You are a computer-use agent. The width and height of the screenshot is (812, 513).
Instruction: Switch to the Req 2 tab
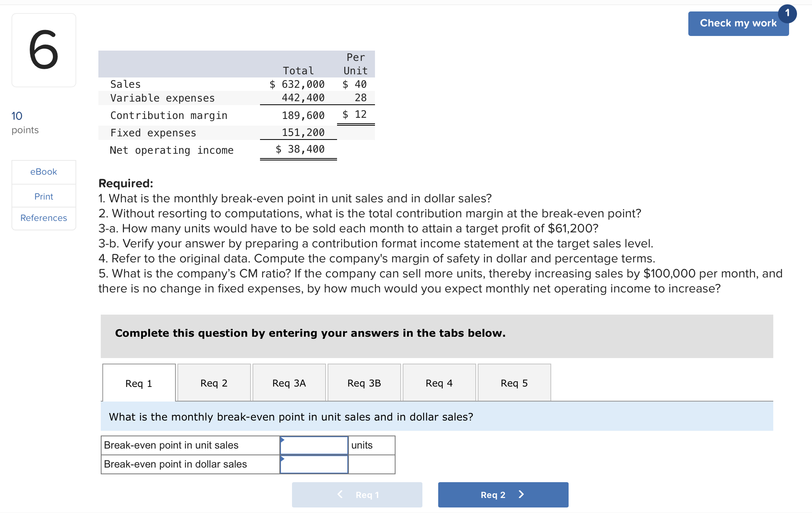point(213,383)
